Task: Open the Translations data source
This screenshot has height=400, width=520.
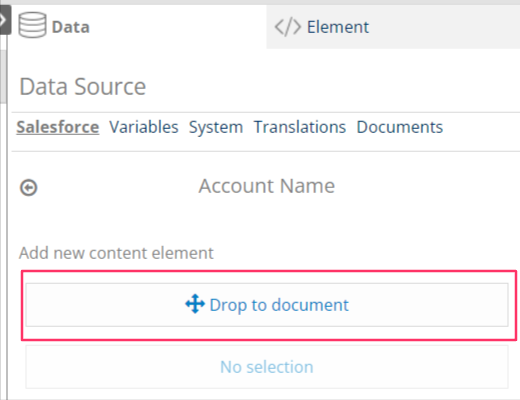Action: coord(300,127)
